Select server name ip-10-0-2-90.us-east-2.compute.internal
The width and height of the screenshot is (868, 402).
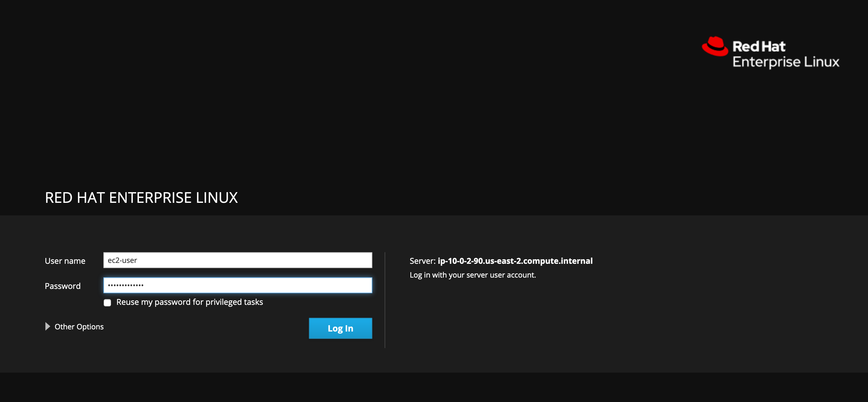pyautogui.click(x=515, y=261)
